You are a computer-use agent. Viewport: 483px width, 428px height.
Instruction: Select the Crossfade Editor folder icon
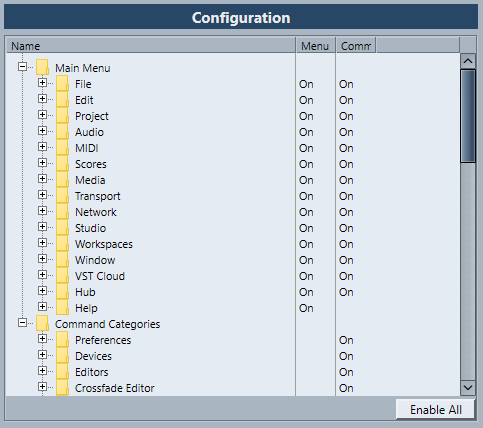(x=62, y=388)
